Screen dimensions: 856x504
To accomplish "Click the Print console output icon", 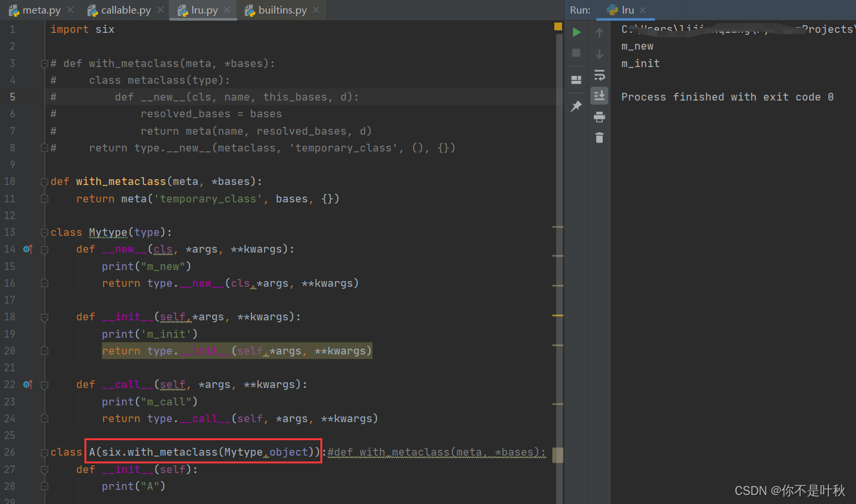I will point(599,117).
